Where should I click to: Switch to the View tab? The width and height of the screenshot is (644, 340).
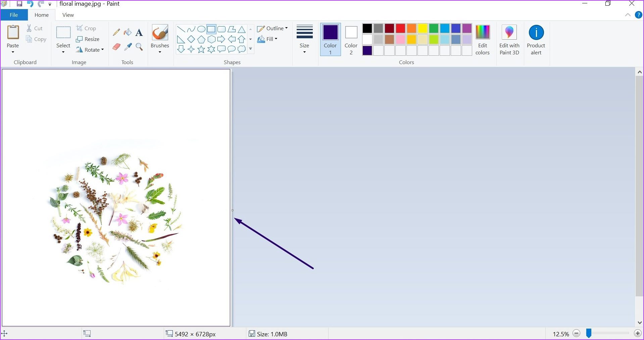pyautogui.click(x=67, y=15)
